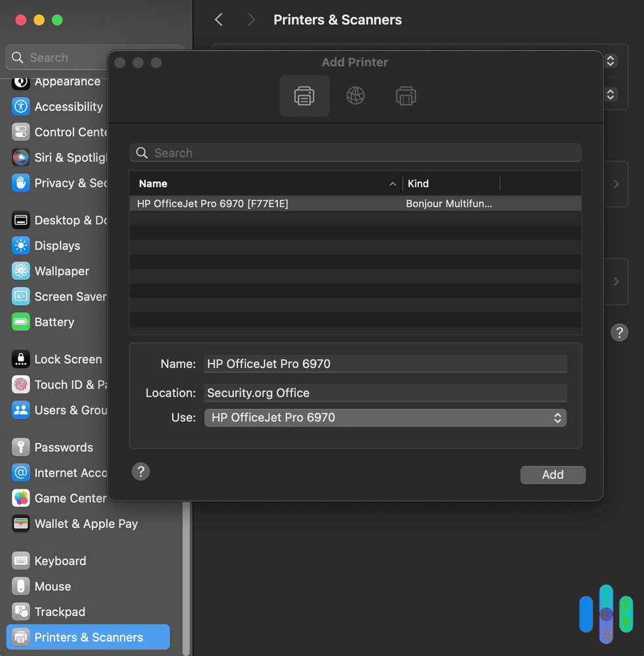
Task: Click the topmost stepper control behind dialog
Action: (611, 61)
